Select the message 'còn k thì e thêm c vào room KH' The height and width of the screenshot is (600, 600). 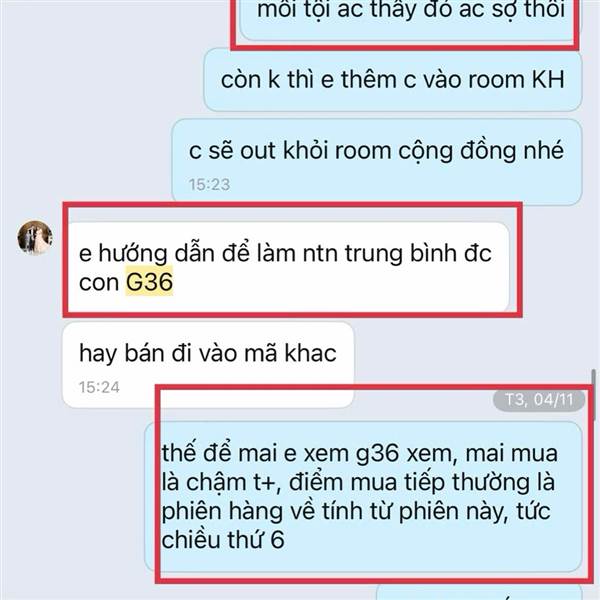click(393, 80)
